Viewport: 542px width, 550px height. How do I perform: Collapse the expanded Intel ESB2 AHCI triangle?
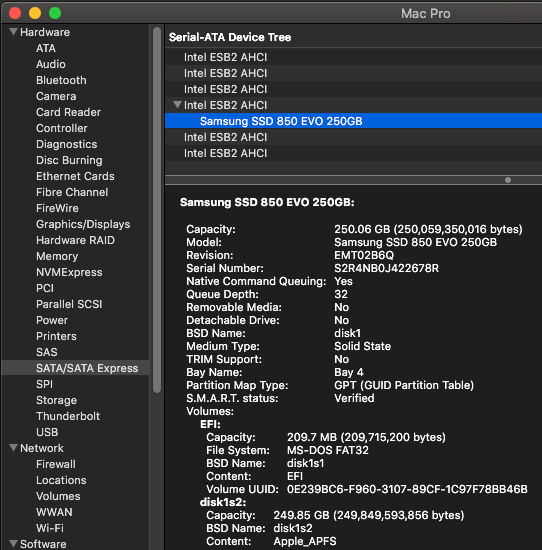(178, 105)
